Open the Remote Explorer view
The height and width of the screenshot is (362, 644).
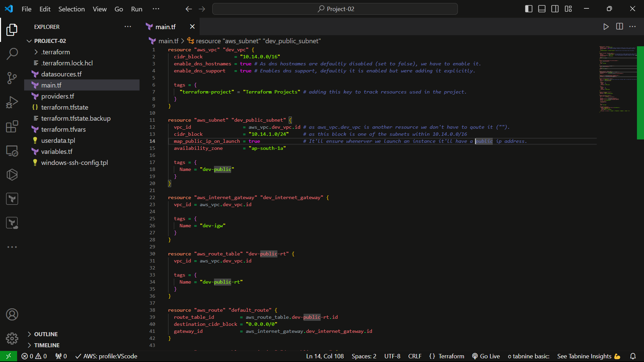click(12, 151)
